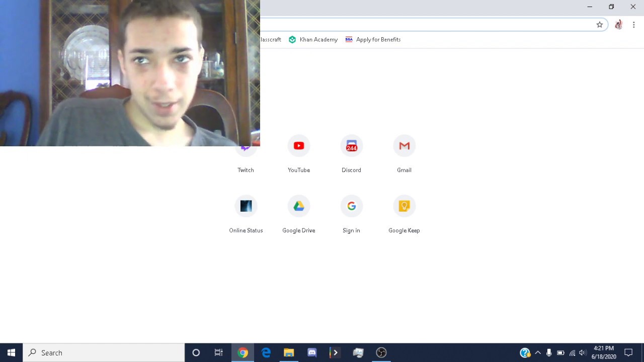This screenshot has width=644, height=362.
Task: Click the microphone tray icon
Action: point(549,352)
